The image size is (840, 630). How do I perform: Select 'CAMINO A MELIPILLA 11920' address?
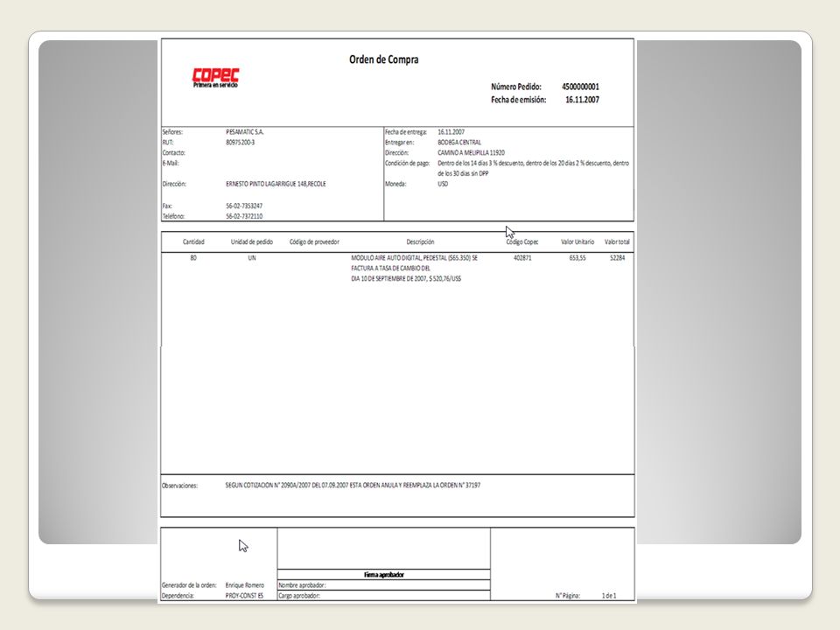coord(471,152)
